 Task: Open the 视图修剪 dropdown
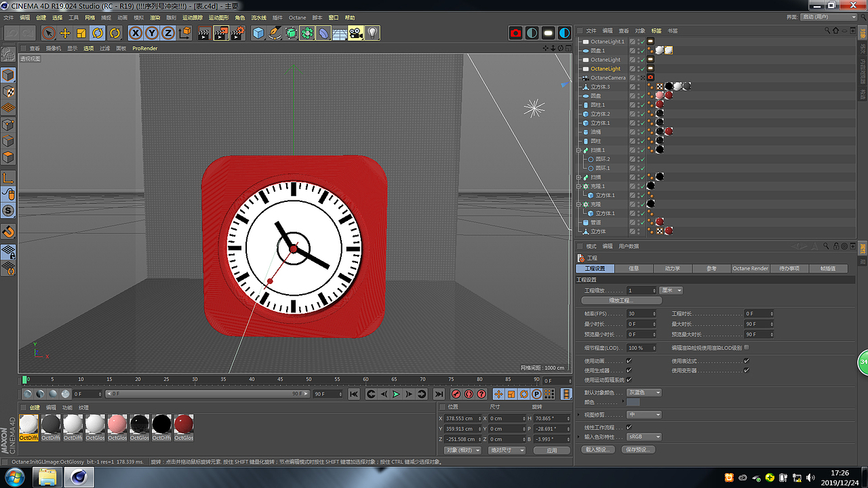[x=644, y=414]
